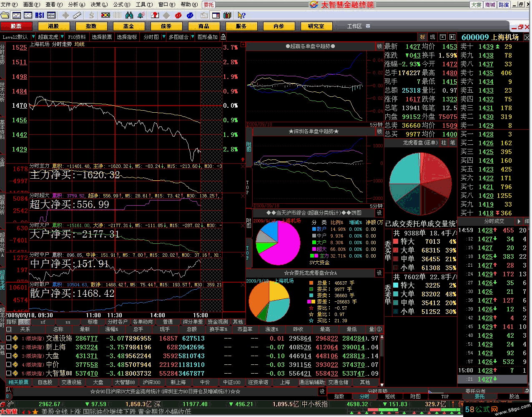Click the 现 button in quote header
The height and width of the screenshot is (417, 532).
(433, 37)
